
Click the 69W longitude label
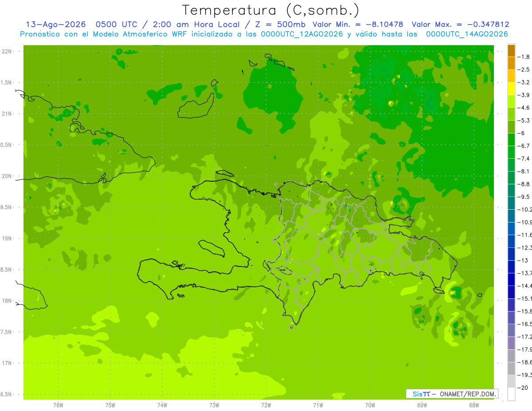(422, 405)
